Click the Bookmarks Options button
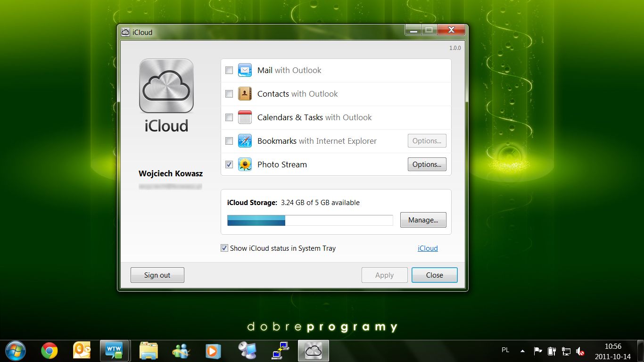The height and width of the screenshot is (362, 644). click(427, 140)
